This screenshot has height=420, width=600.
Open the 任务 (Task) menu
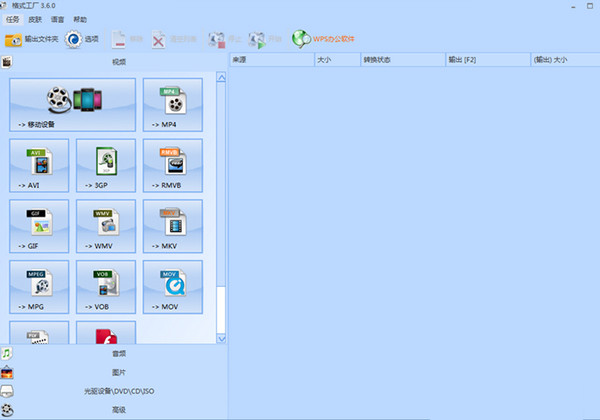[13, 20]
